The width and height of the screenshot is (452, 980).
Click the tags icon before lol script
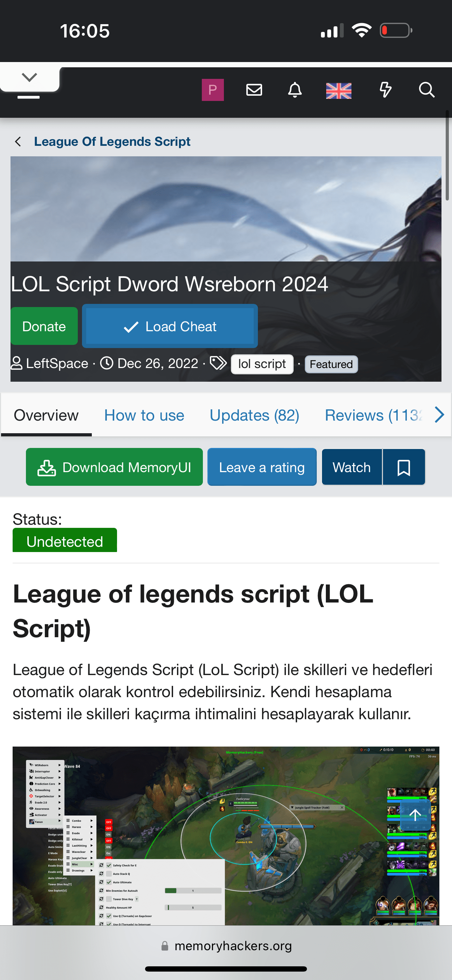tap(218, 363)
